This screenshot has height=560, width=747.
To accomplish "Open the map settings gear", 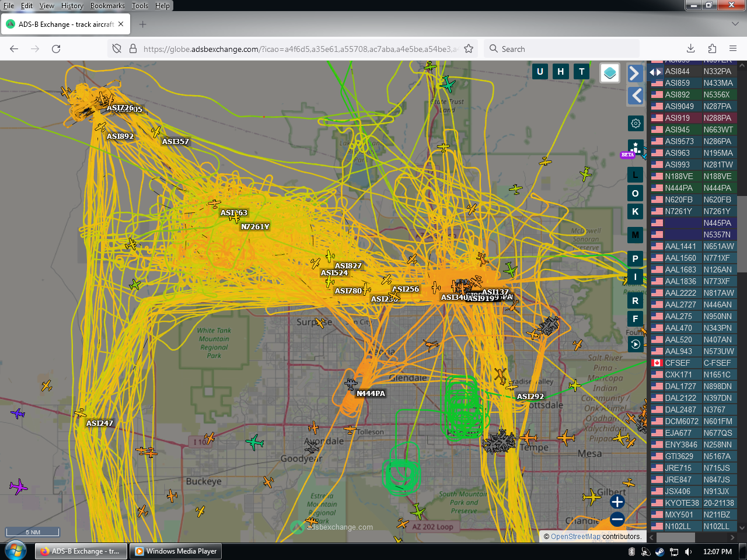I will (x=636, y=123).
